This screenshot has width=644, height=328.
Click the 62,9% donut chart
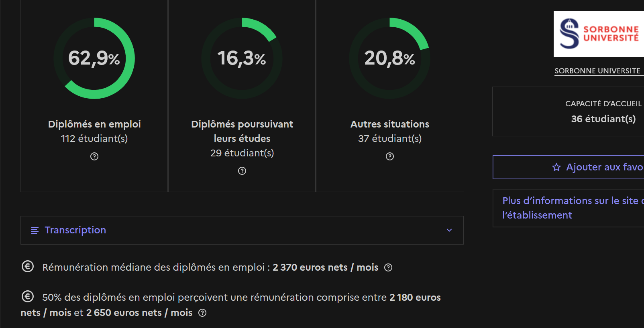[94, 58]
